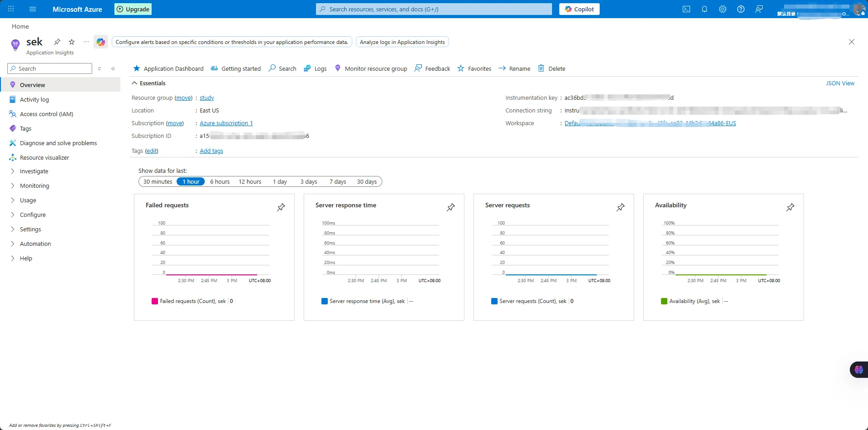Viewport: 868px width, 430px height.
Task: Switch the time range to 7 days
Action: pyautogui.click(x=337, y=182)
